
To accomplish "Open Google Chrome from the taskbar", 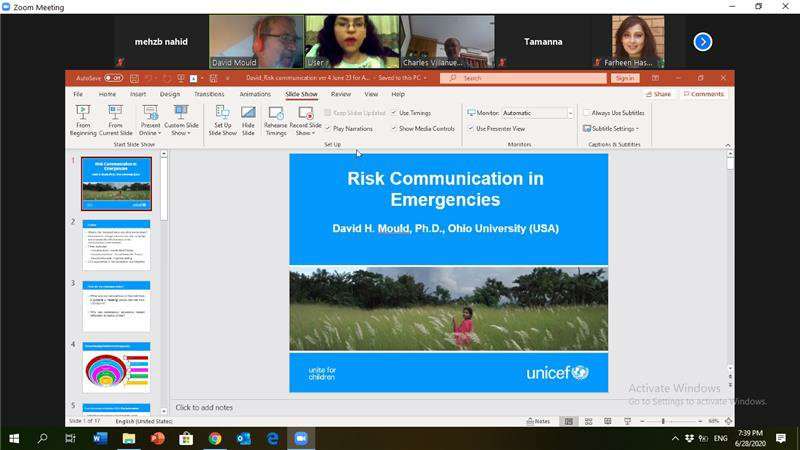I will 215,438.
